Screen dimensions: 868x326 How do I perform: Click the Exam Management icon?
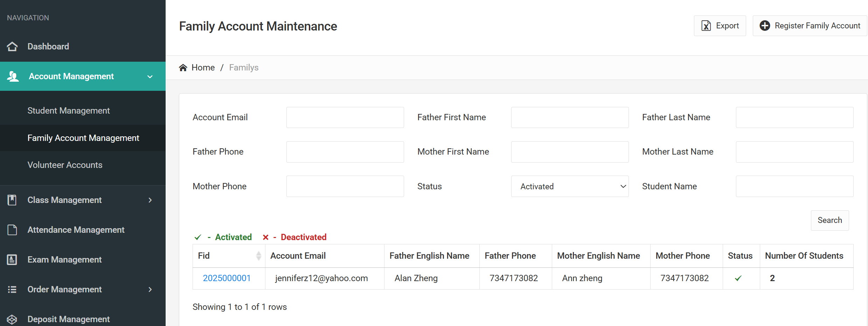click(x=12, y=260)
